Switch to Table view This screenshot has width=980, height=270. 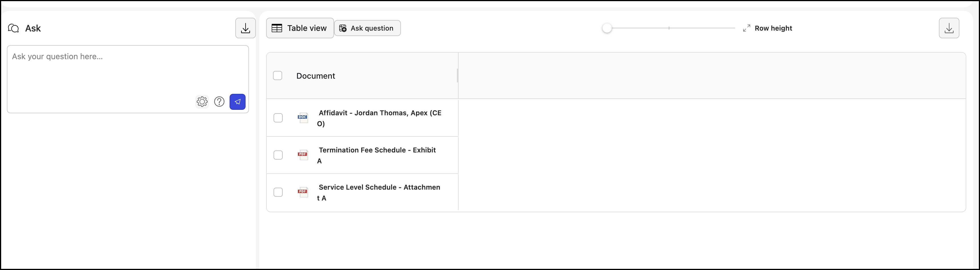click(300, 28)
